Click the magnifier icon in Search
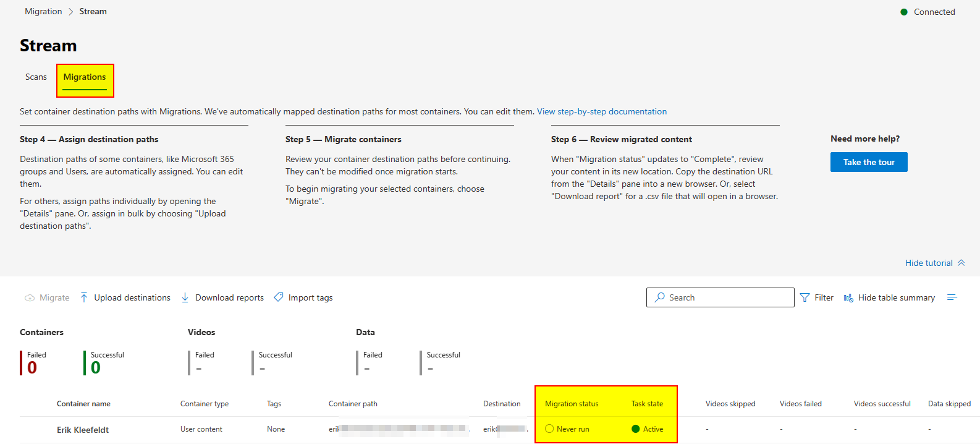The width and height of the screenshot is (980, 444). click(660, 297)
